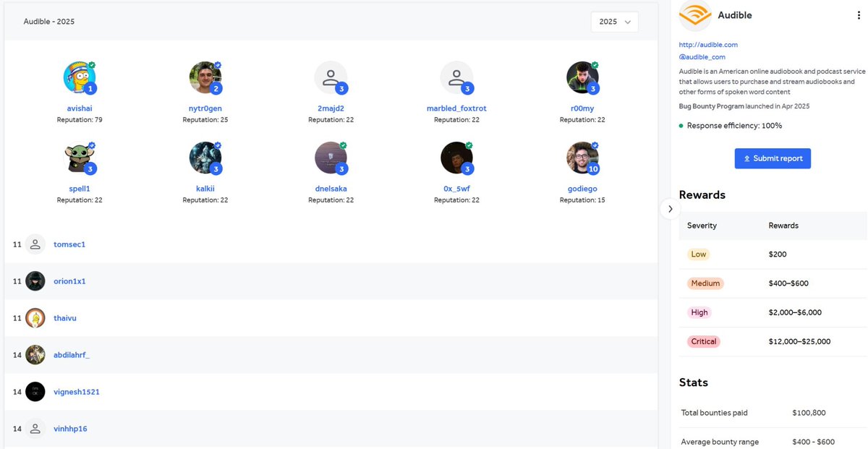Screen dimensions: 868x449
Task: Open the spell1 username link
Action: point(80,189)
